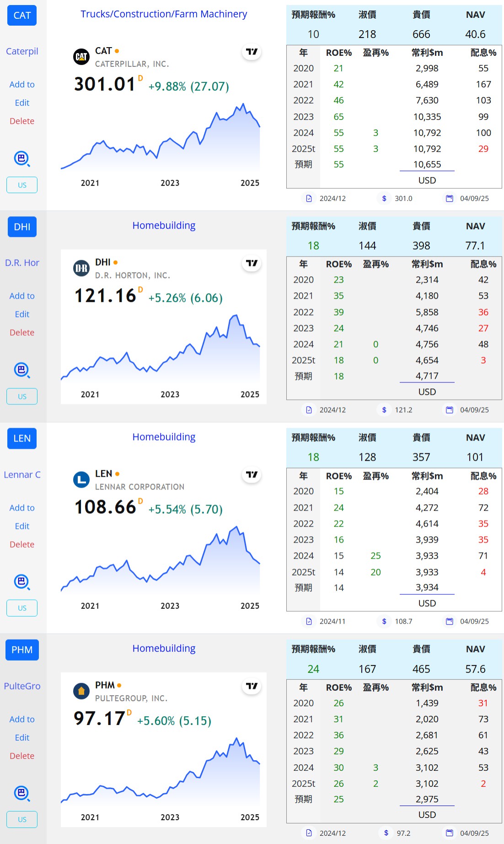The width and height of the screenshot is (504, 844).
Task: Click CAT 2023 profit value 10,335
Action: (427, 117)
